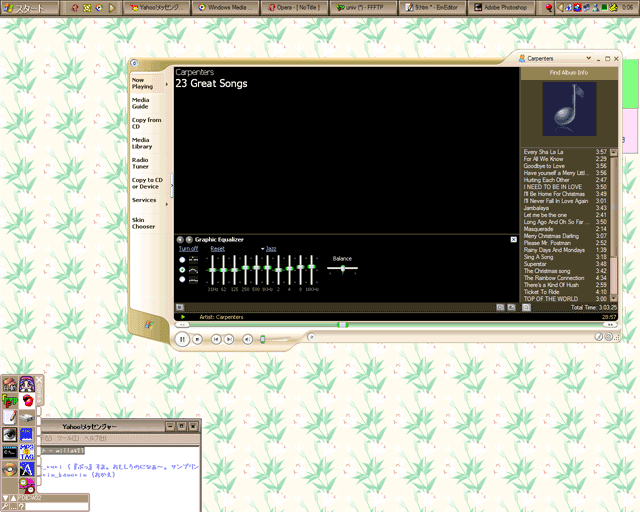Screen dimensions: 640x512
Task: Play 'Jambalaya' track
Action: point(565,208)
